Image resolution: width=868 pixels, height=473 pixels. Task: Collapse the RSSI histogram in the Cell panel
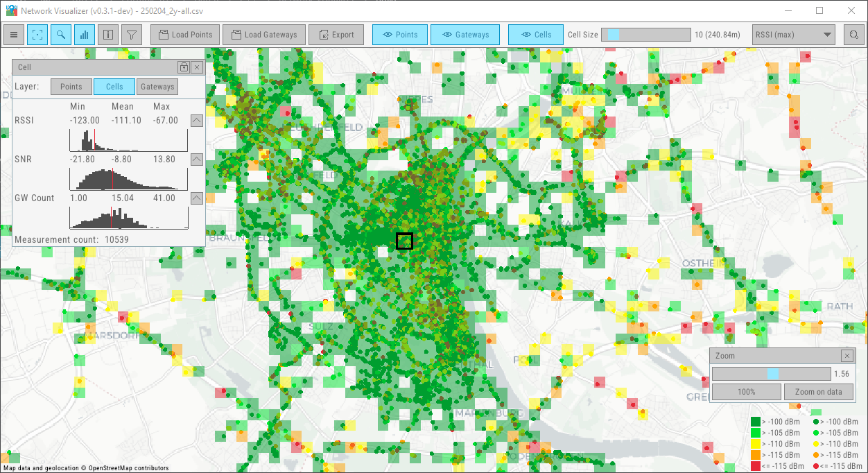coord(196,120)
